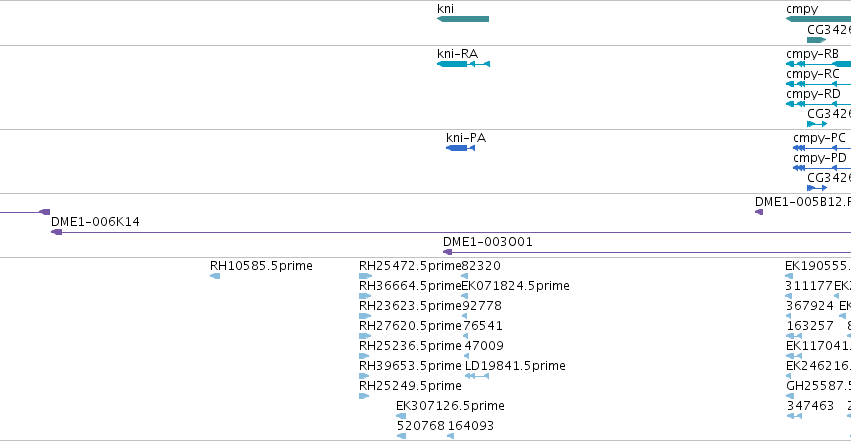Click the RH10585.5prime EST arrow
The width and height of the screenshot is (851, 441).
click(215, 276)
